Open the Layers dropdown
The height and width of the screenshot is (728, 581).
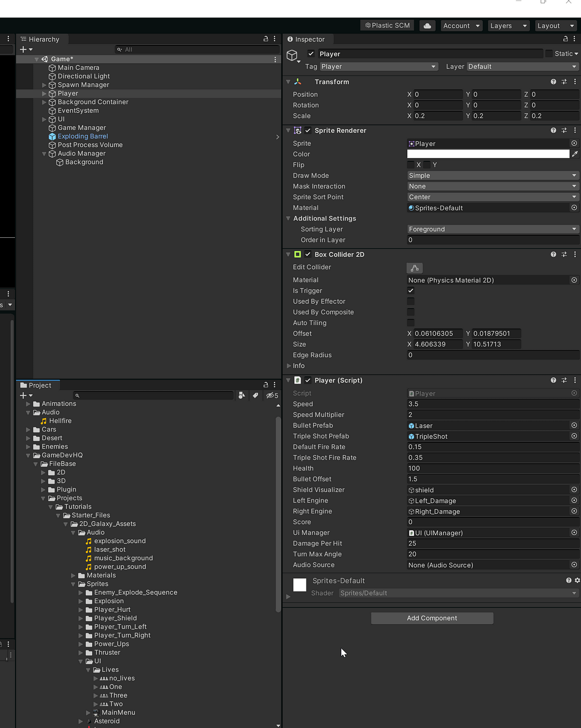click(508, 26)
